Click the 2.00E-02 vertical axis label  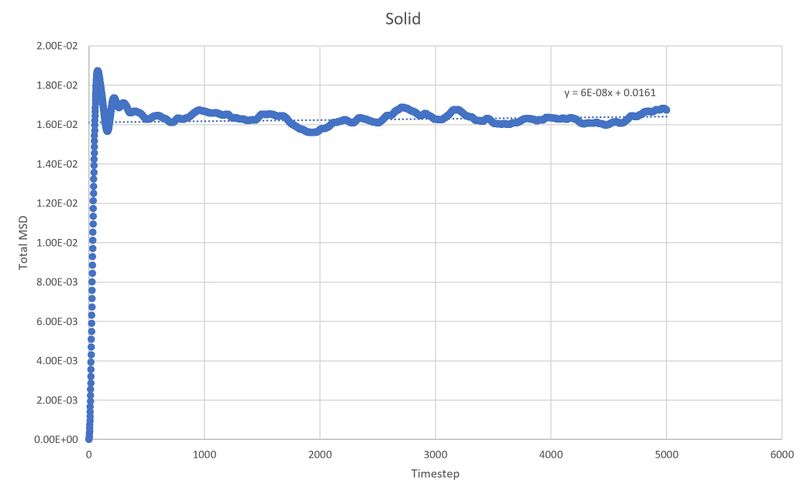tap(57, 46)
